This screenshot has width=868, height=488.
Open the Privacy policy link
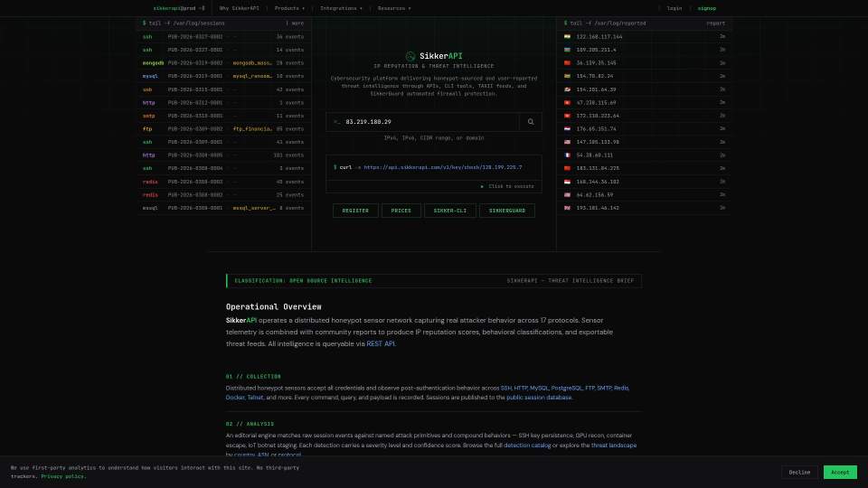[63, 476]
